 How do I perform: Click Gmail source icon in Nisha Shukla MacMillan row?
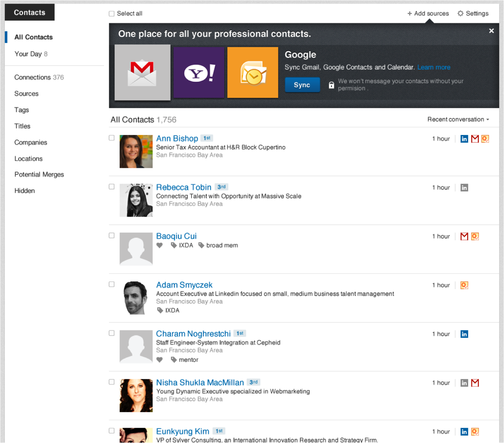tap(475, 383)
